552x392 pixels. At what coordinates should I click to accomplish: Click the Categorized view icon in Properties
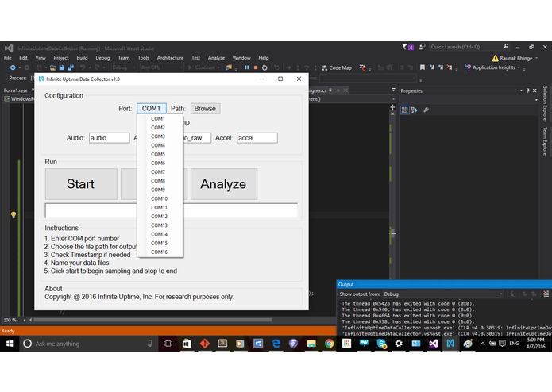click(405, 110)
